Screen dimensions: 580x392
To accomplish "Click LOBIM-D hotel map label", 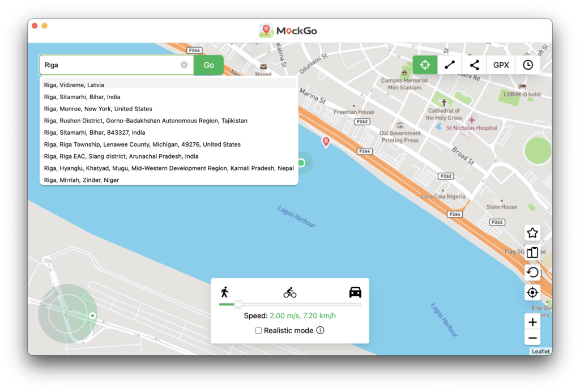I will pyautogui.click(x=522, y=94).
